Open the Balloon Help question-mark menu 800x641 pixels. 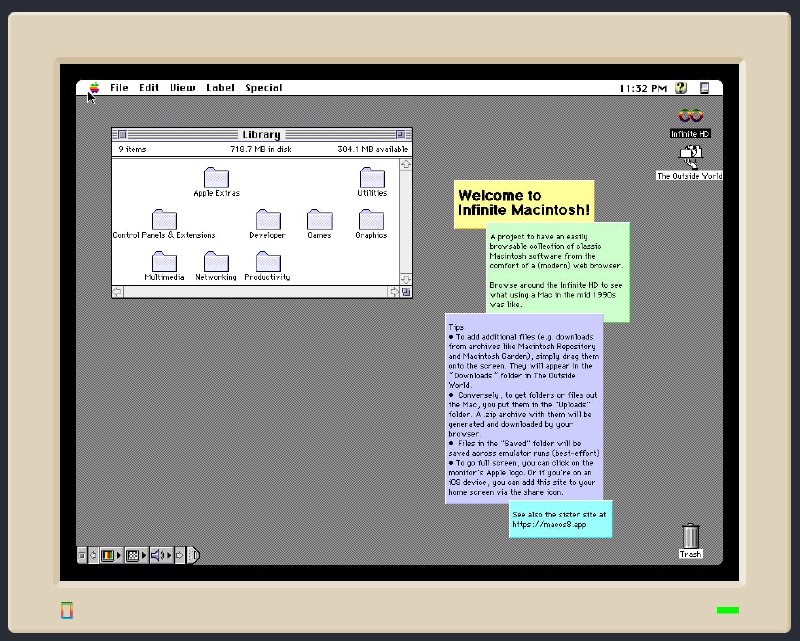[681, 88]
